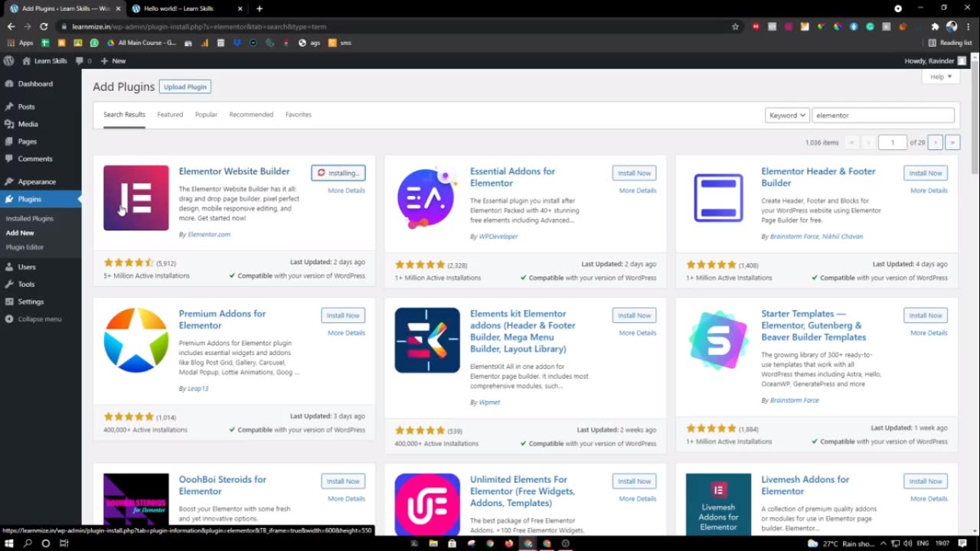980x551 pixels.
Task: Install Starter Templates plugin
Action: tap(926, 315)
